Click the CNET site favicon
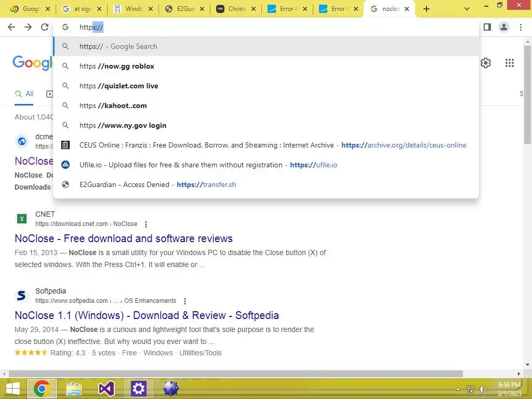 click(x=22, y=219)
